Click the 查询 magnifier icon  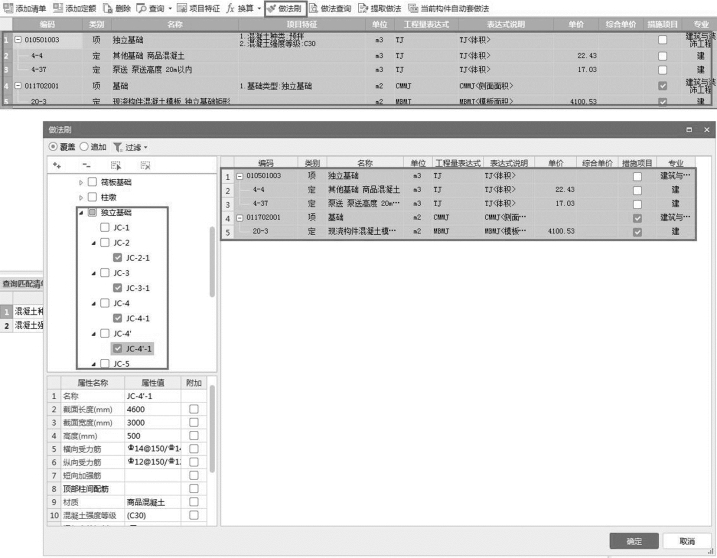[141, 8]
